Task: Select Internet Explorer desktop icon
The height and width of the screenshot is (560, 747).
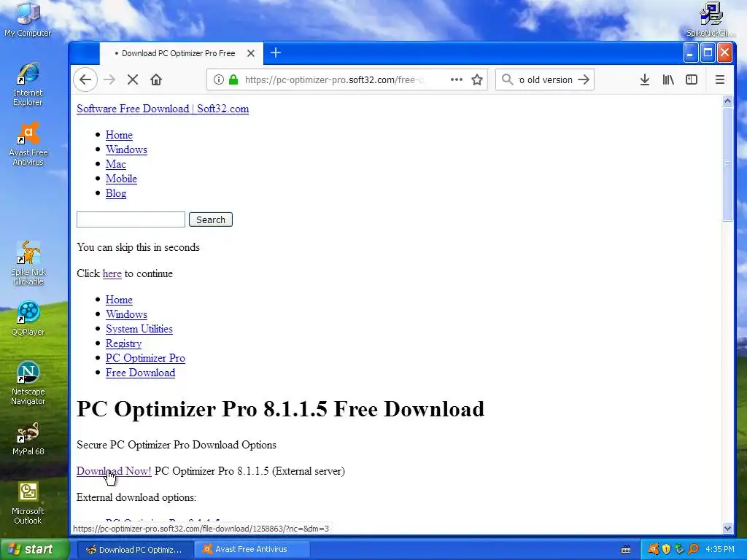Action: (x=28, y=85)
